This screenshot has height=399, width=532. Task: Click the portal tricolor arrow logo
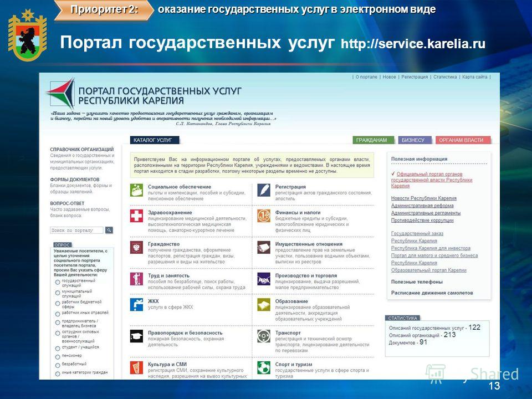(60, 93)
